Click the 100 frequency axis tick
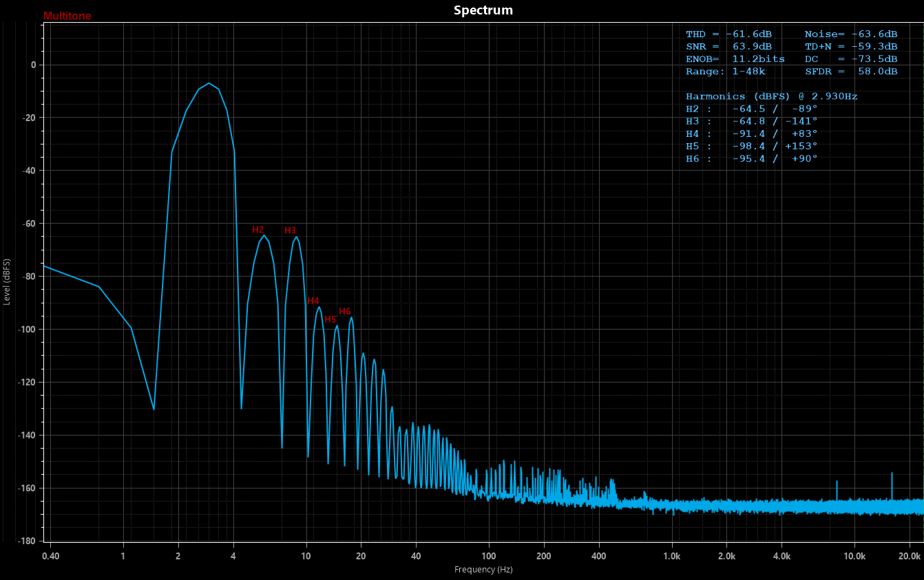This screenshot has width=924, height=580. pyautogui.click(x=489, y=555)
